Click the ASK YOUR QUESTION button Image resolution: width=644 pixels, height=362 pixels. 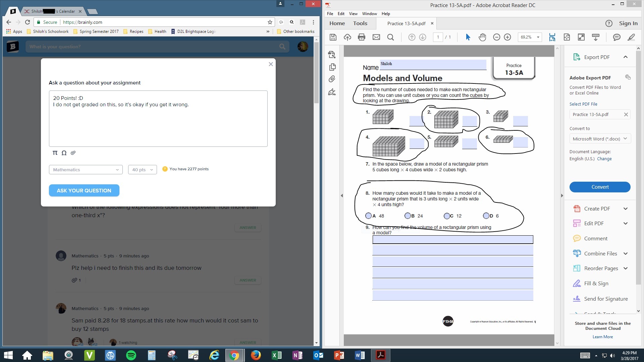84,190
